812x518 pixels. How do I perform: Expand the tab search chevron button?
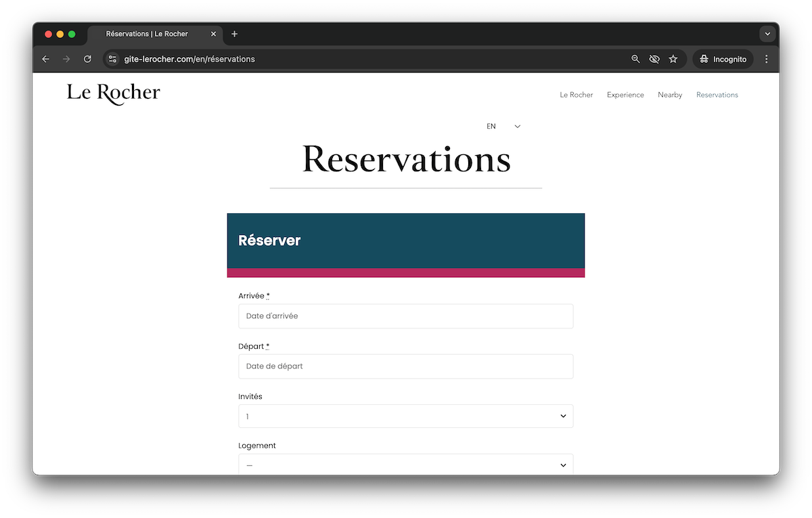(767, 34)
